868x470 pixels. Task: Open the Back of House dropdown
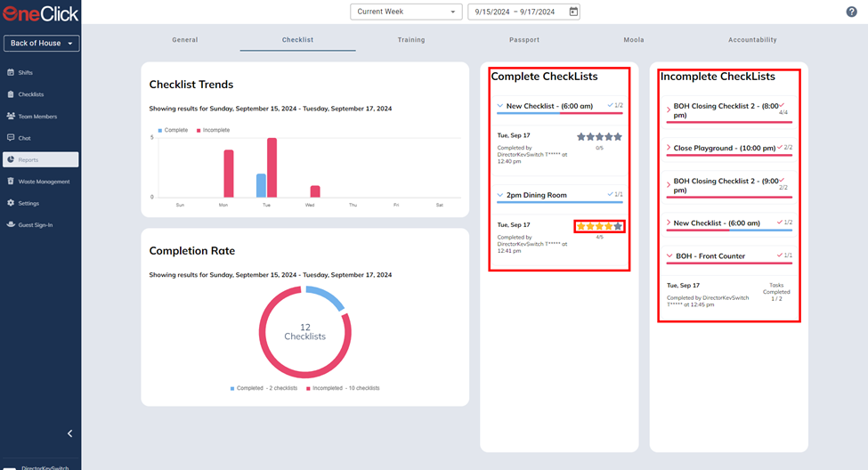(x=41, y=44)
